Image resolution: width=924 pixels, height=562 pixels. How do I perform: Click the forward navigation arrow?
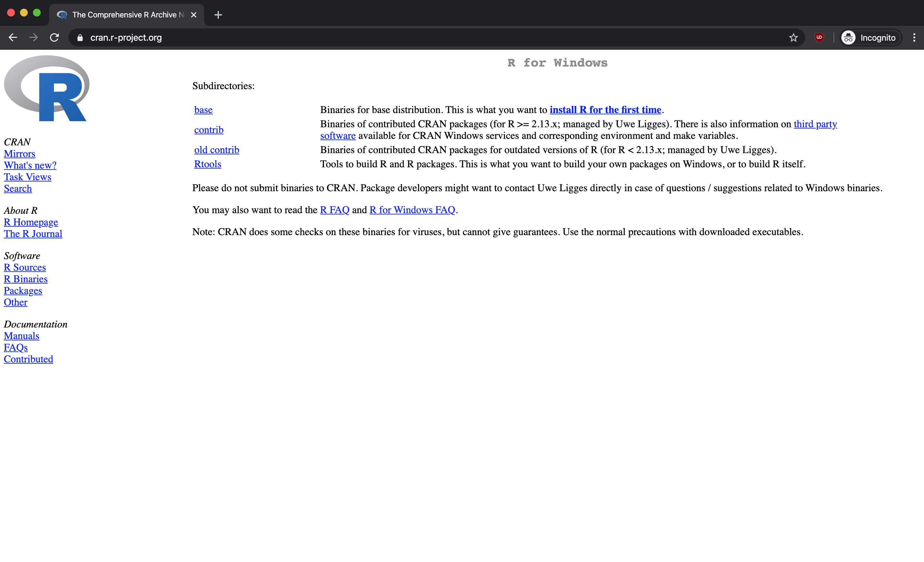click(x=33, y=37)
